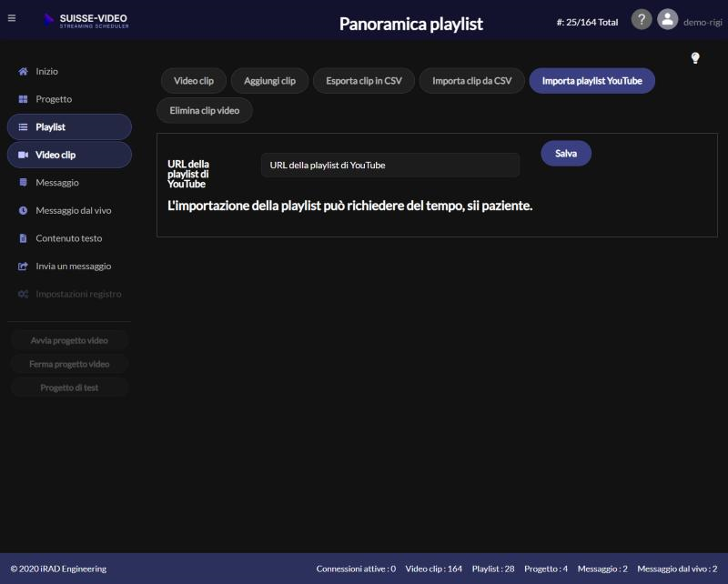Image resolution: width=728 pixels, height=584 pixels.
Task: Click the importazione della playlist notice text
Action: click(349, 206)
